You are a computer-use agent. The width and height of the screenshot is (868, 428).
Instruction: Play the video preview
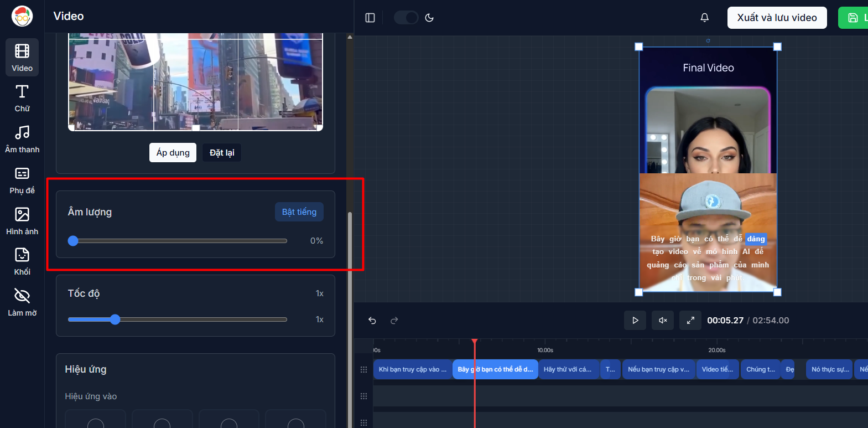(x=635, y=321)
